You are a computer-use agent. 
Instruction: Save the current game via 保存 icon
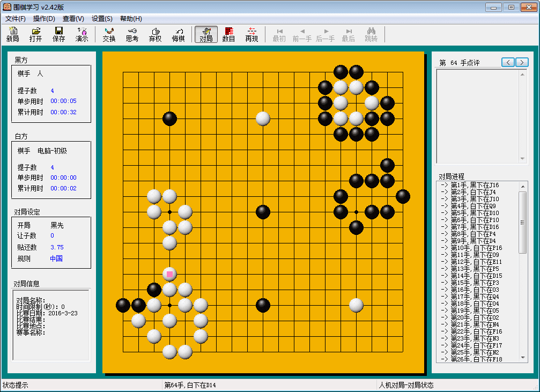click(58, 33)
